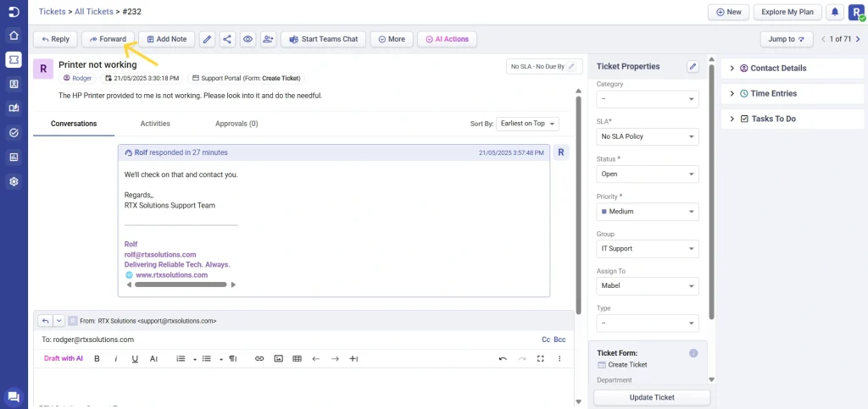The width and height of the screenshot is (868, 409).
Task: Open the reply type dropdown arrow beside From
Action: click(x=58, y=321)
